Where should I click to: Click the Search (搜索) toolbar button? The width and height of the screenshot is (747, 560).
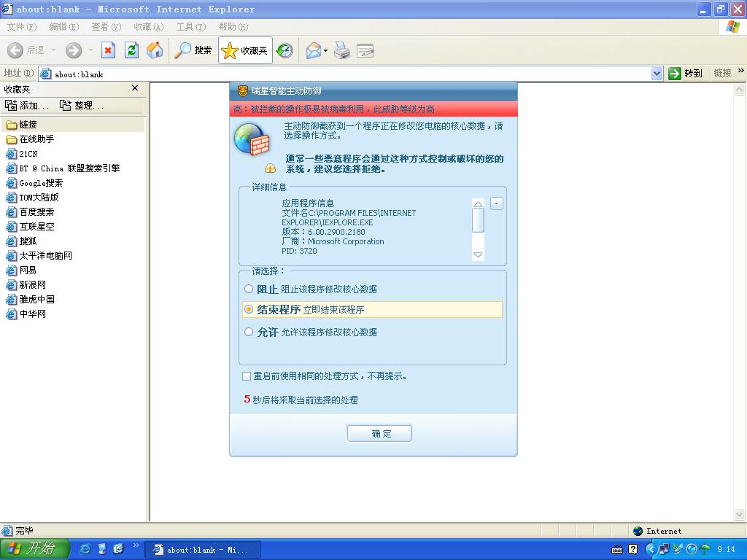pyautogui.click(x=193, y=50)
